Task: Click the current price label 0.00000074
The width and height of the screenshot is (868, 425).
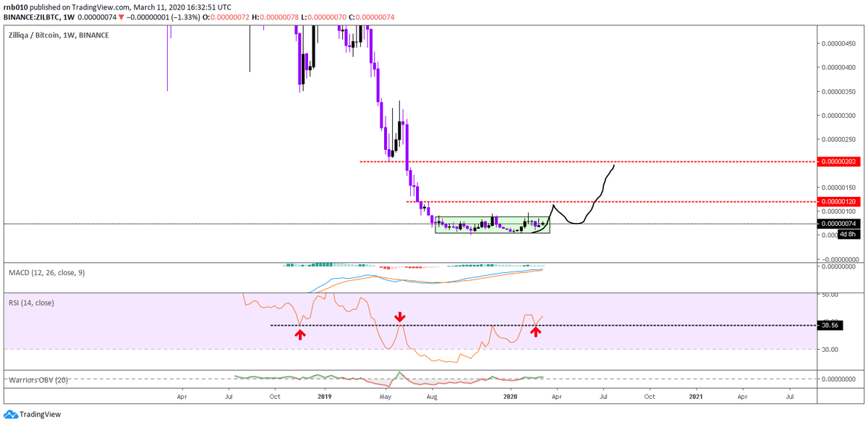Action: [x=838, y=224]
